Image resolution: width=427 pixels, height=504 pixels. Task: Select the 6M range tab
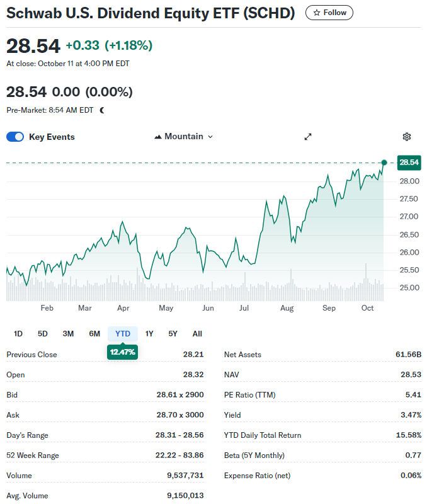pos(94,334)
